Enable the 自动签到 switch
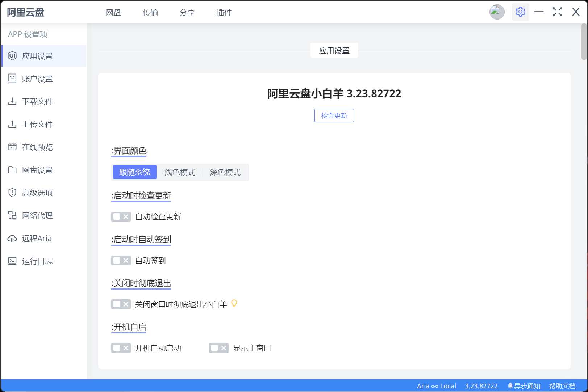 click(x=121, y=260)
